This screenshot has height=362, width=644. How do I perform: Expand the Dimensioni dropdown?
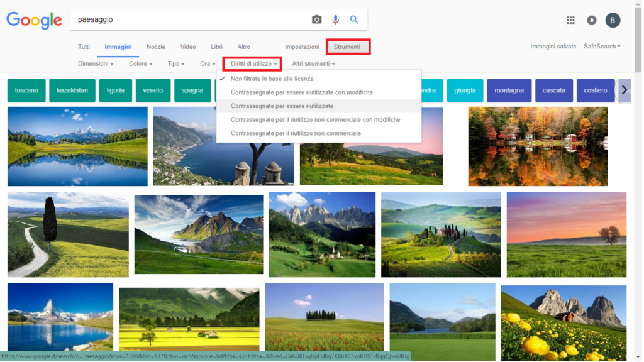click(x=96, y=63)
